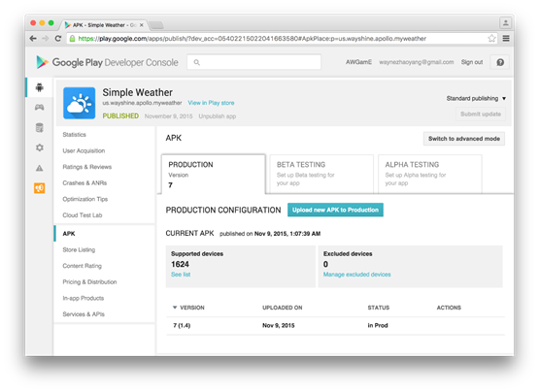Viewport: 539px width, 392px height.
Task: Open Game services controller icon
Action: point(40,107)
